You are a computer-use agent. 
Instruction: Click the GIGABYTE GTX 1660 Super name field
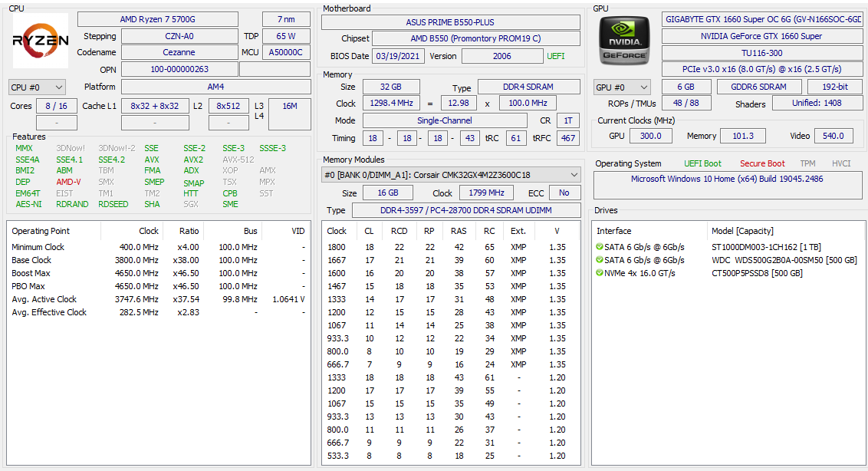click(x=762, y=19)
